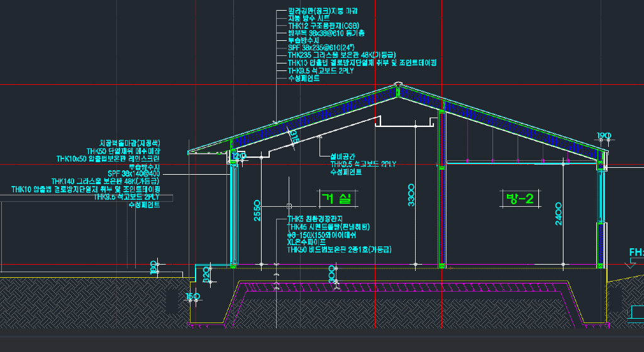Image resolution: width=644 pixels, height=352 pixels.
Task: Click the SPF 38x140@400 wall annotation
Action: [x=134, y=173]
